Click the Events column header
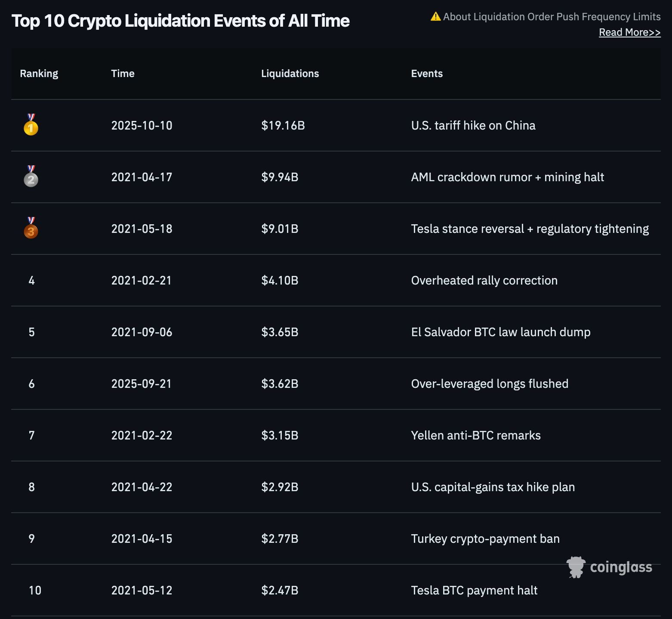 (427, 74)
